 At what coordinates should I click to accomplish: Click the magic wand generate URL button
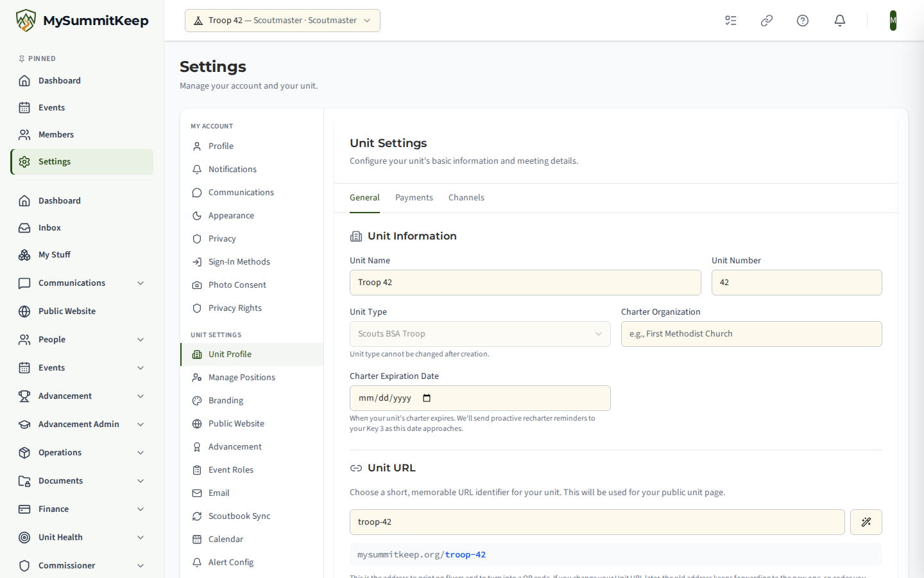(866, 522)
